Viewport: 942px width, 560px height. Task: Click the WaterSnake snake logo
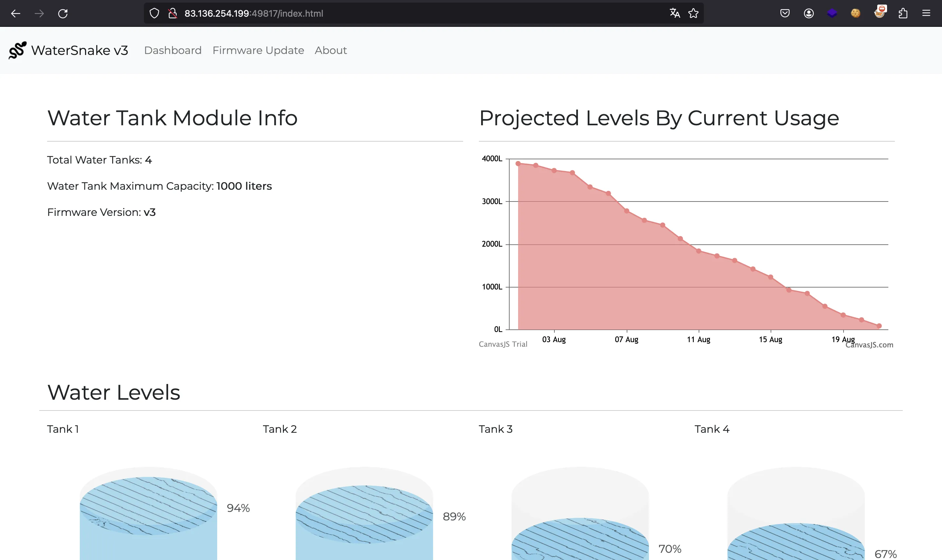(x=17, y=50)
